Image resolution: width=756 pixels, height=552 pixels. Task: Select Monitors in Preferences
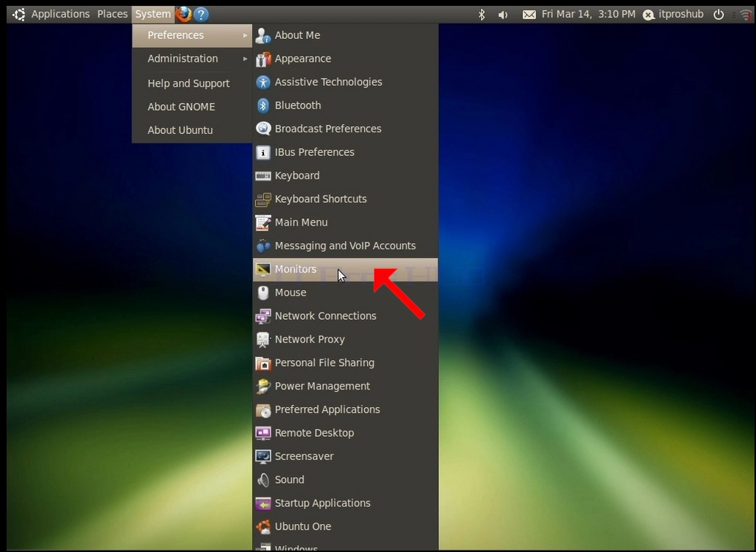coord(345,270)
